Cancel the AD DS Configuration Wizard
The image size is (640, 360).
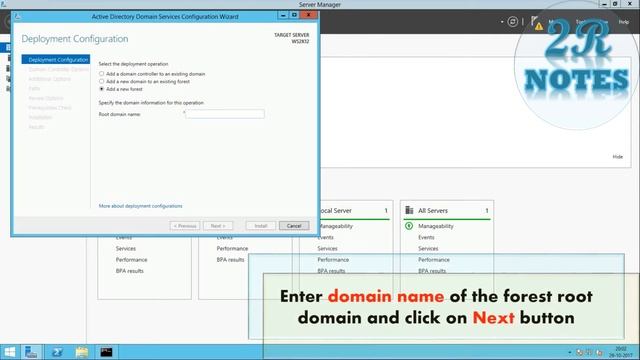pos(294,226)
